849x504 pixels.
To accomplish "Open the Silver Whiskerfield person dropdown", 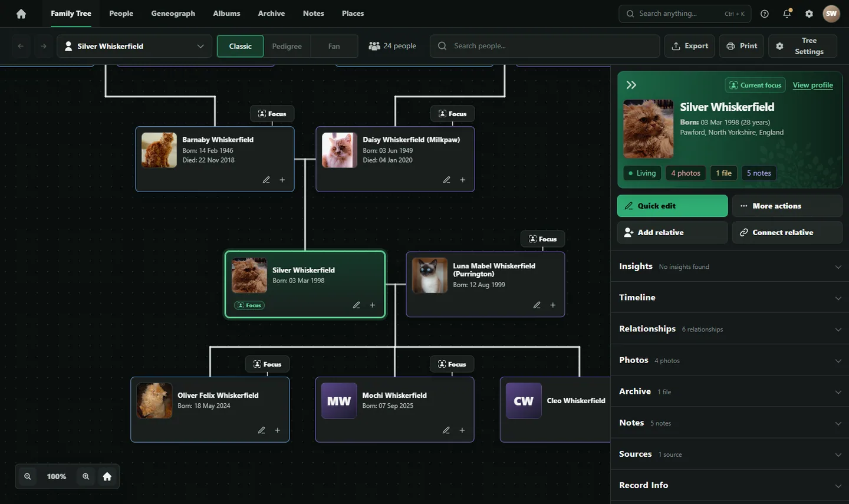I will pos(134,46).
